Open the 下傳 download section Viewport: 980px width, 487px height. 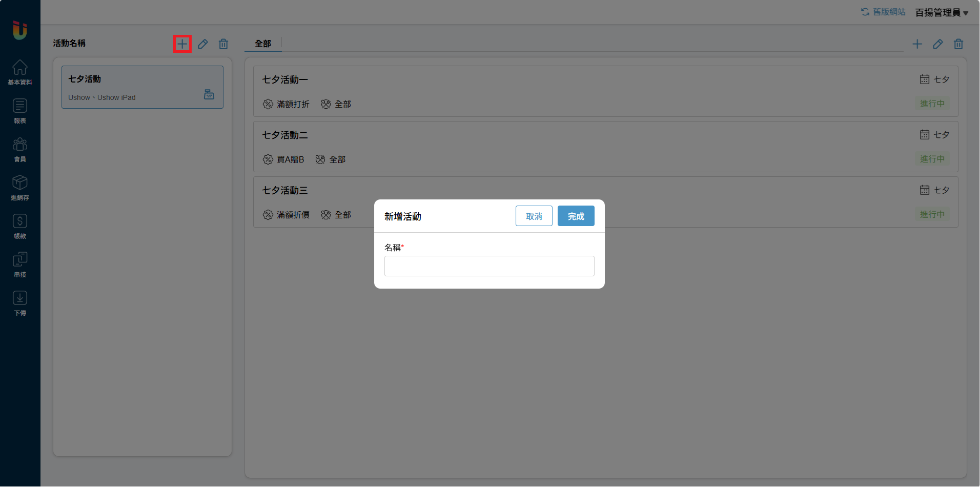(x=20, y=303)
